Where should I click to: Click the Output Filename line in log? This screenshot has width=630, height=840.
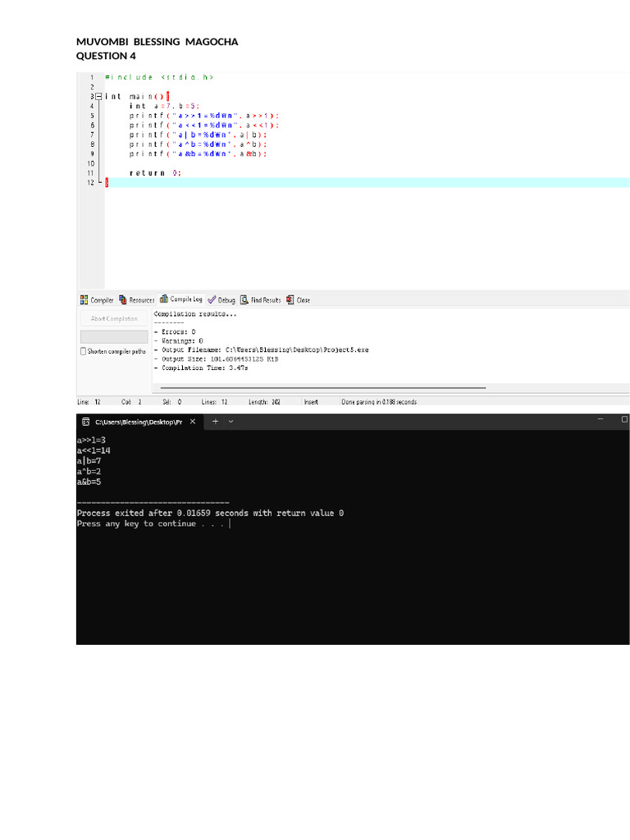coord(262,349)
